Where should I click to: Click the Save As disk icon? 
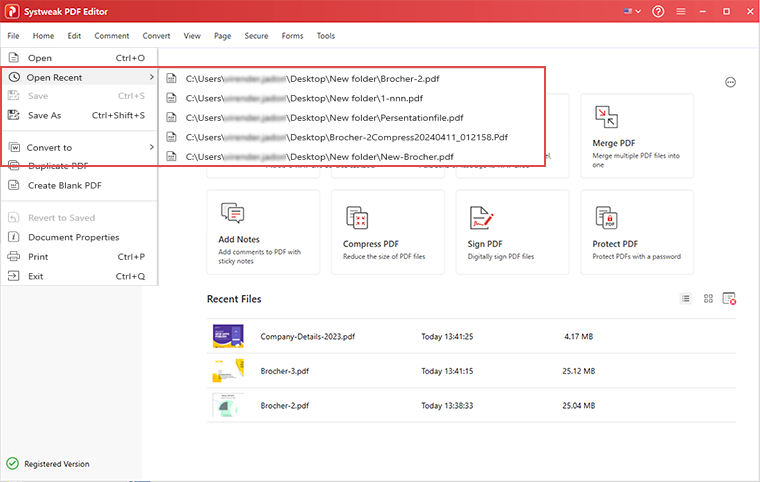coord(14,115)
